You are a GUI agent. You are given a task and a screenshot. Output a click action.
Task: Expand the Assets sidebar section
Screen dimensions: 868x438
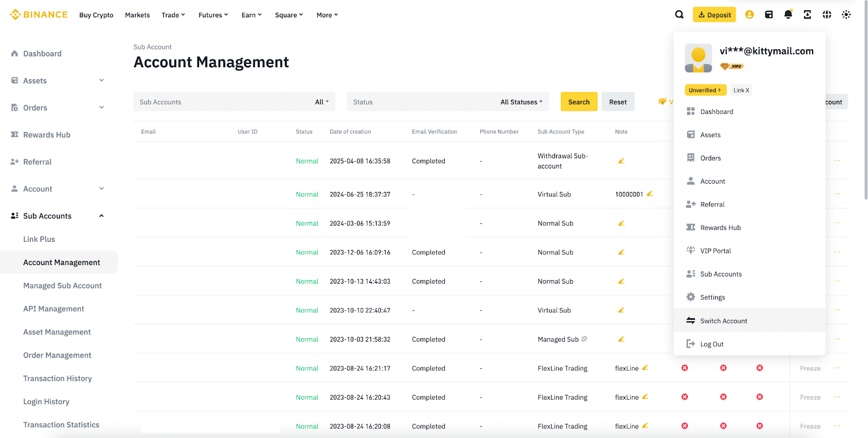tap(101, 81)
